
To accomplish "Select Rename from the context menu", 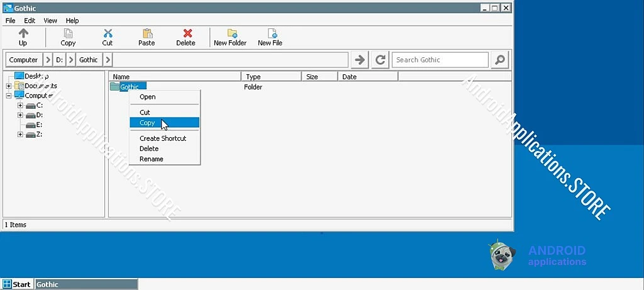I will (x=151, y=159).
